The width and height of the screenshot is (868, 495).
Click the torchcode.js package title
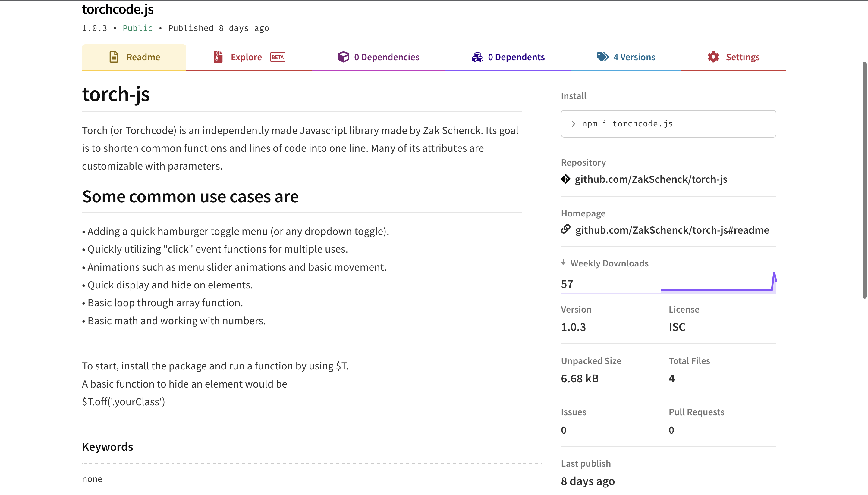coord(118,9)
